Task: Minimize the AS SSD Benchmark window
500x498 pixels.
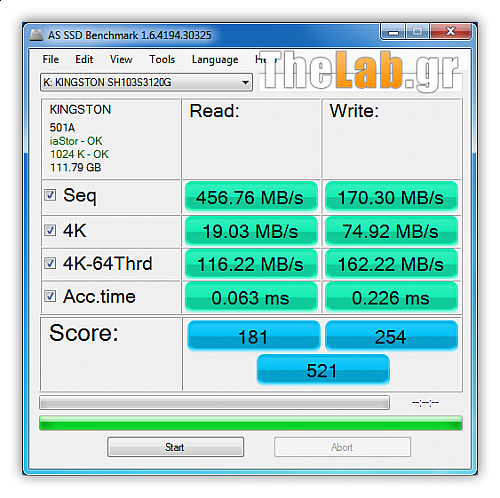Action: 393,32
